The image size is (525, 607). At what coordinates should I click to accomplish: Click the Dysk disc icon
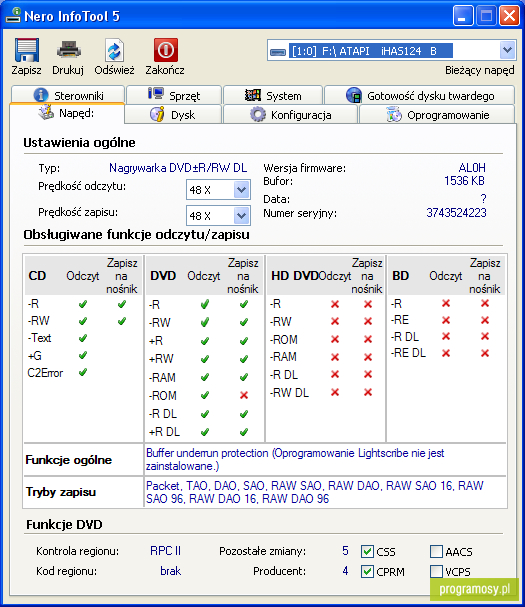[x=157, y=114]
